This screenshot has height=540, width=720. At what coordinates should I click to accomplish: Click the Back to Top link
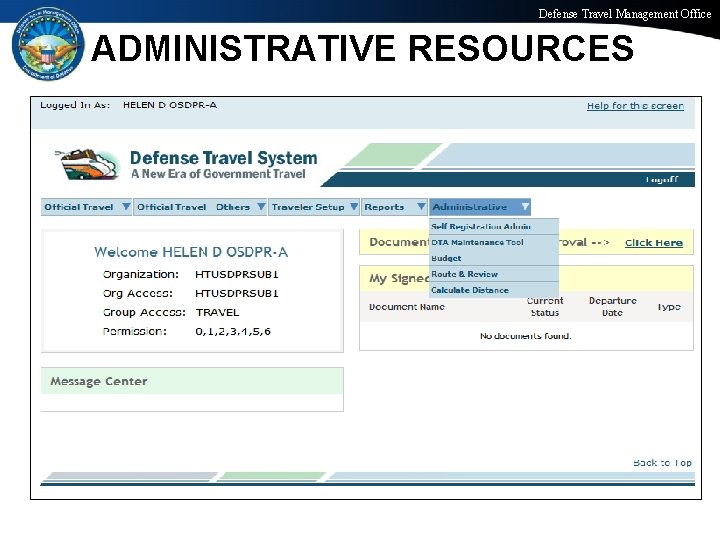pos(662,462)
